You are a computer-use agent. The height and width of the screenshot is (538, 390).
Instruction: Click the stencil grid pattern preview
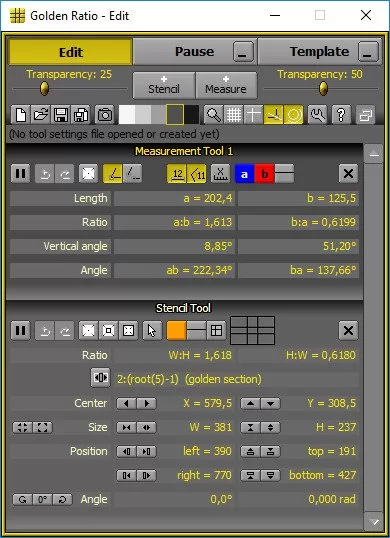coord(252,330)
